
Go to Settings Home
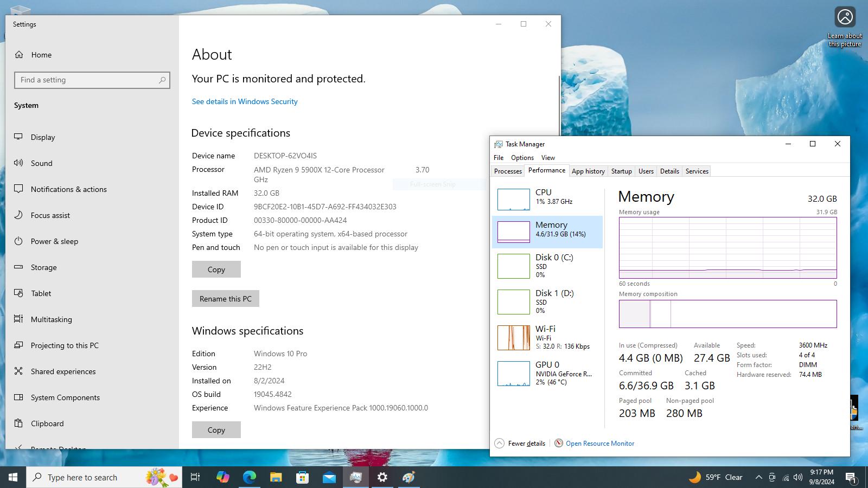(x=92, y=55)
